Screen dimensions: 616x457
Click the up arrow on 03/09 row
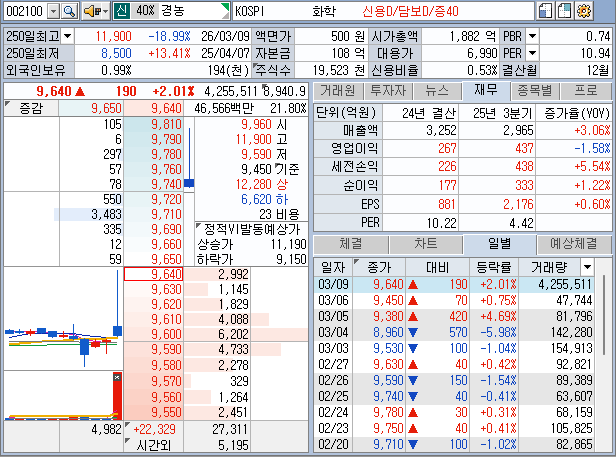pyautogui.click(x=413, y=284)
